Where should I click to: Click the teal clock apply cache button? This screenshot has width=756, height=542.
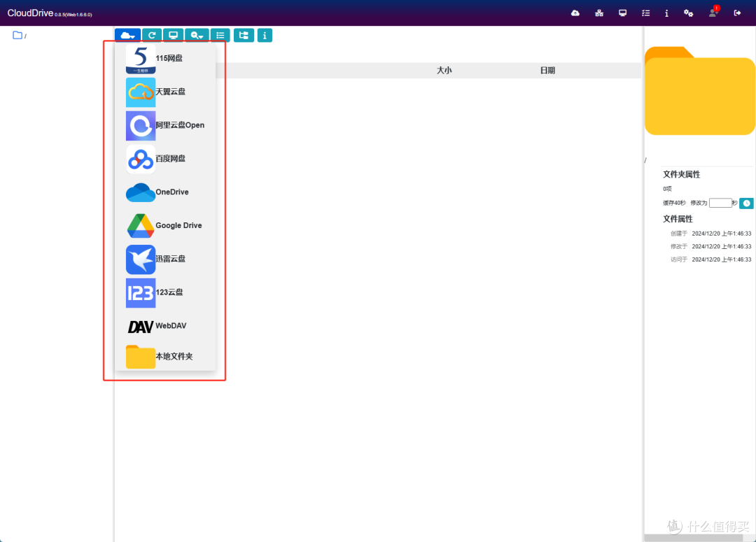tap(746, 204)
